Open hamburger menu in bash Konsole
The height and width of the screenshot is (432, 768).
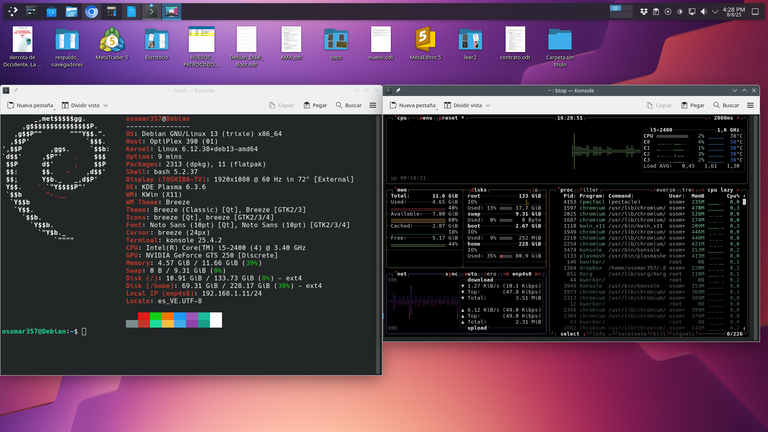(x=373, y=105)
